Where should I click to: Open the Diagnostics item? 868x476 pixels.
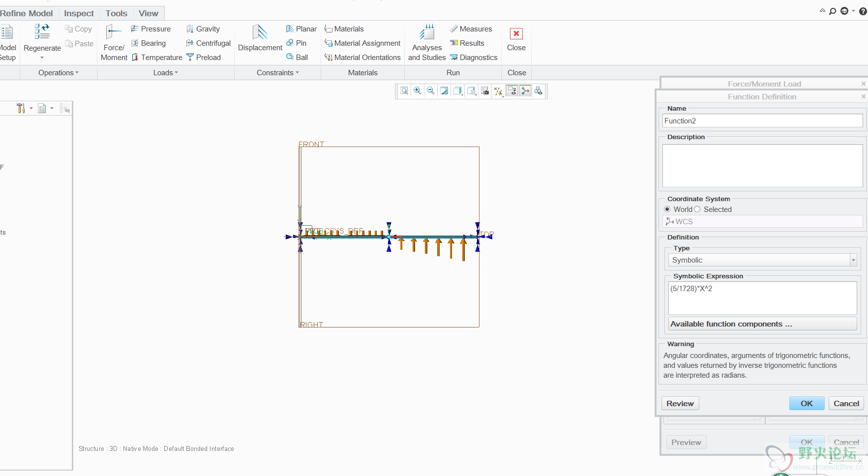click(x=474, y=58)
